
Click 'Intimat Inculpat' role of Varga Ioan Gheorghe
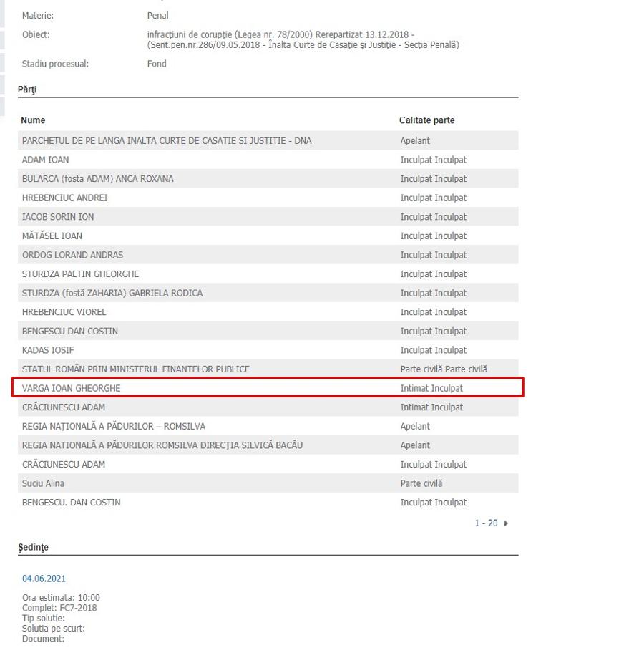click(x=431, y=388)
